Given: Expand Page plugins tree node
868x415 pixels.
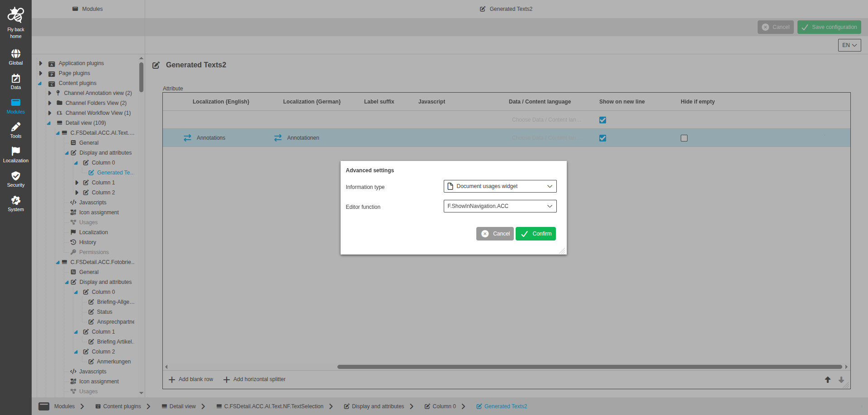Looking at the screenshot, I should [41, 73].
